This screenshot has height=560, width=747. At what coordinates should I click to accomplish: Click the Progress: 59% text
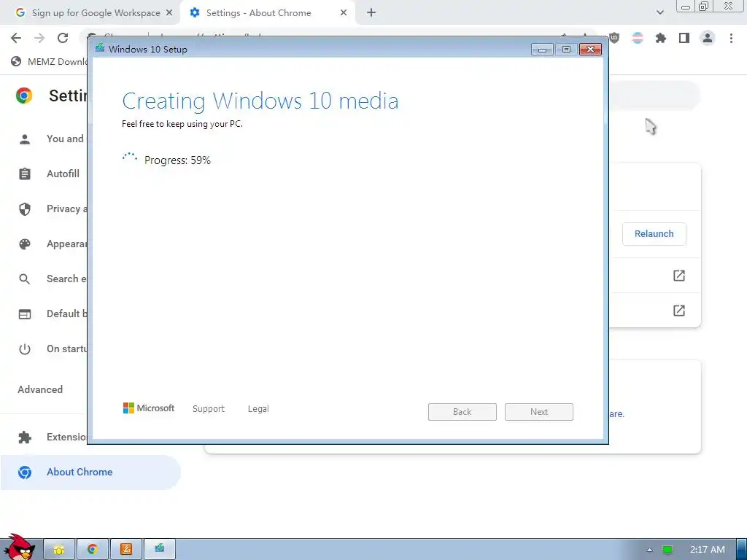(177, 160)
